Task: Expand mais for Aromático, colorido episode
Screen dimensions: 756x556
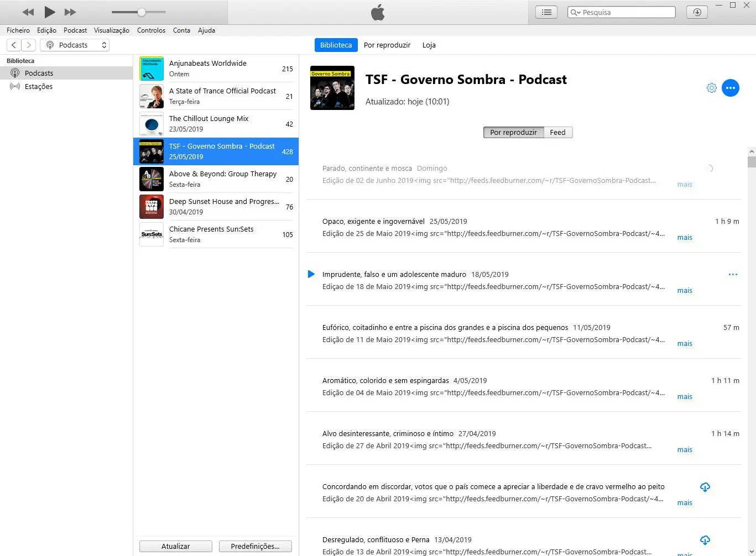Action: (x=685, y=397)
